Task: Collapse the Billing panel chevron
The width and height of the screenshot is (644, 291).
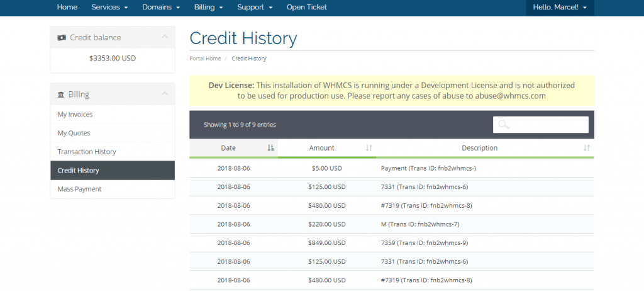Action: pos(165,94)
